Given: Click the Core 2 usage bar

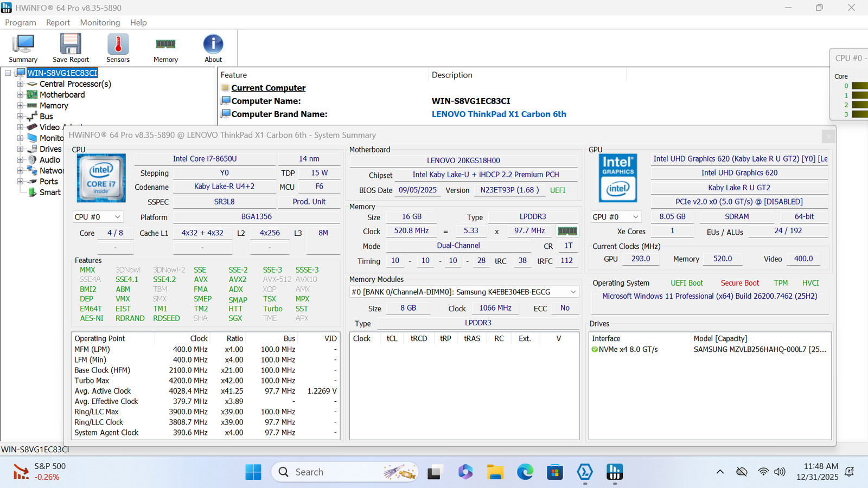Looking at the screenshot, I should coord(860,105).
